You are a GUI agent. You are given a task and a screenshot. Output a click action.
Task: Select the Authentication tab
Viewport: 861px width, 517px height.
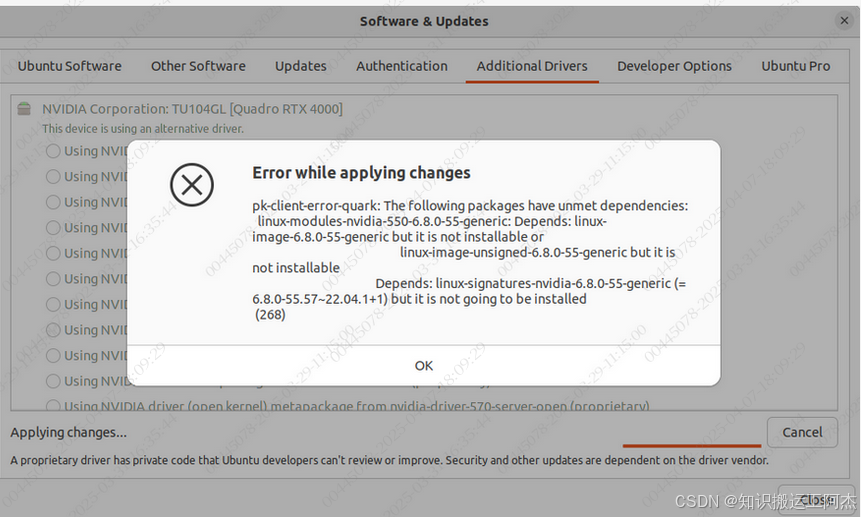click(401, 66)
